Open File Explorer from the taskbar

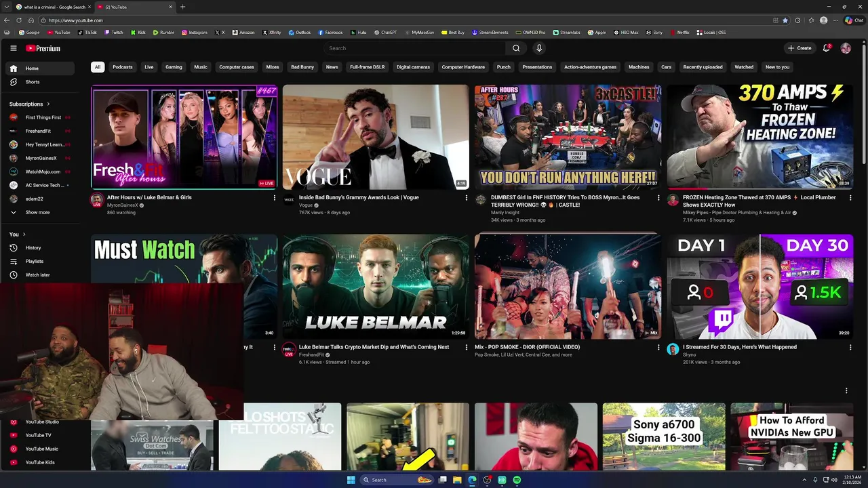click(x=457, y=480)
